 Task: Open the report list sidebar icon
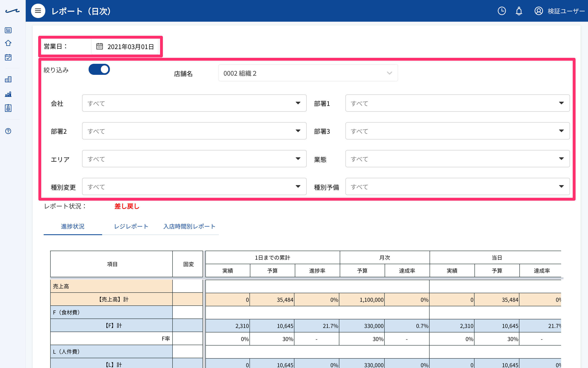(x=8, y=30)
